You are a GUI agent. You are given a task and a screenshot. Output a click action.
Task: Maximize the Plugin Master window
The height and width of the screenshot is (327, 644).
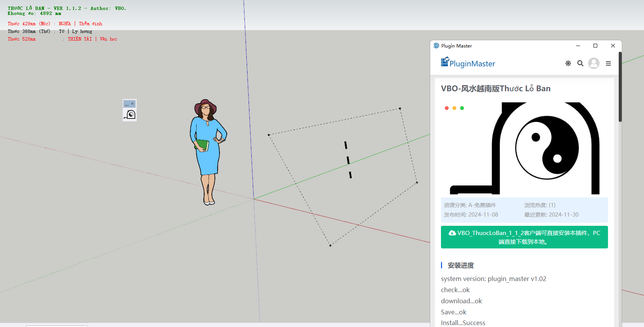(x=595, y=46)
